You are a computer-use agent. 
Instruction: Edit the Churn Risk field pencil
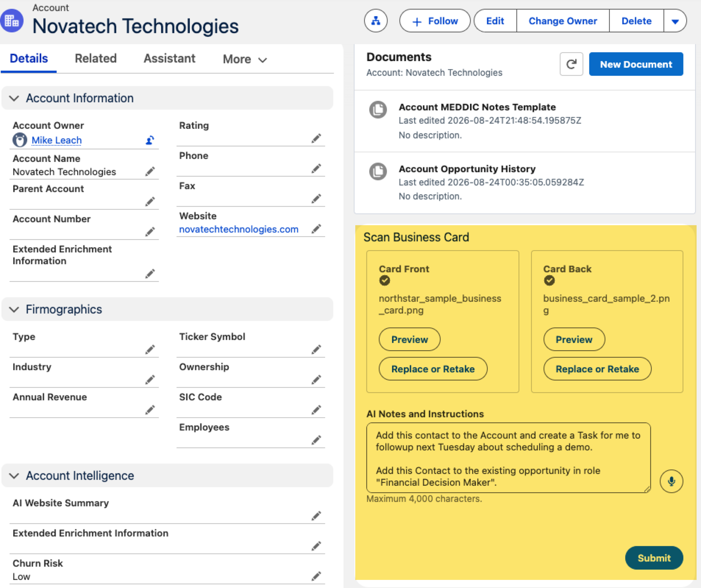316,576
